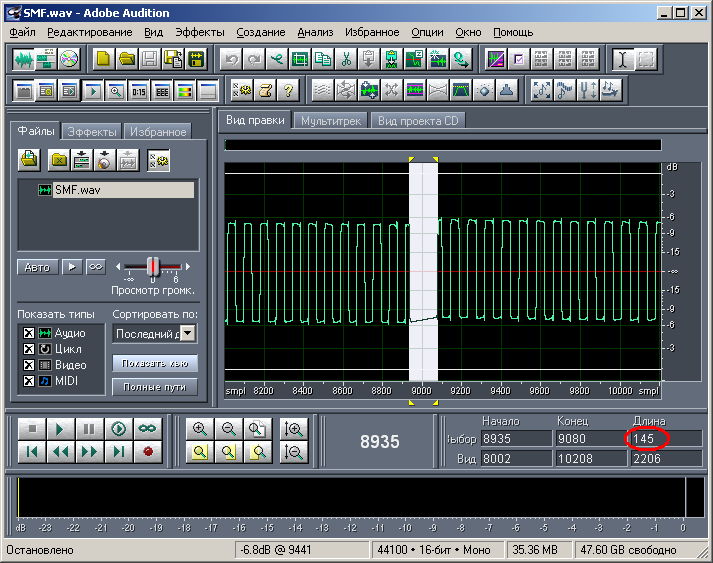Image resolution: width=713 pixels, height=563 pixels.
Task: Click the level meters toolbar icon
Action: (185, 91)
